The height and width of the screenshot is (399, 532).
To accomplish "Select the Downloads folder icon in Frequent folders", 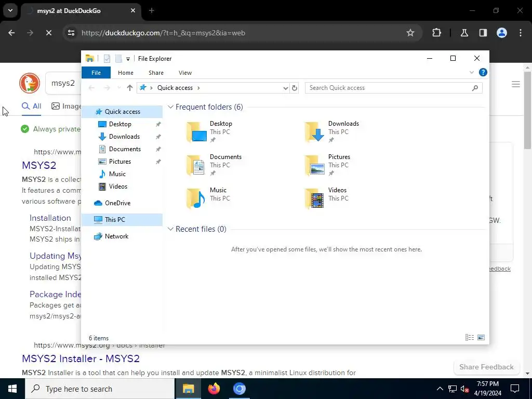I will [314, 131].
